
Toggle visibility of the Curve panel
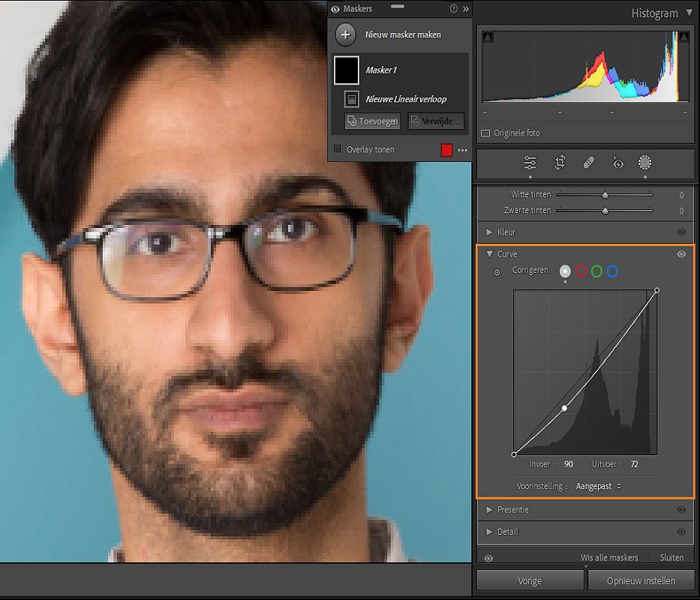681,254
